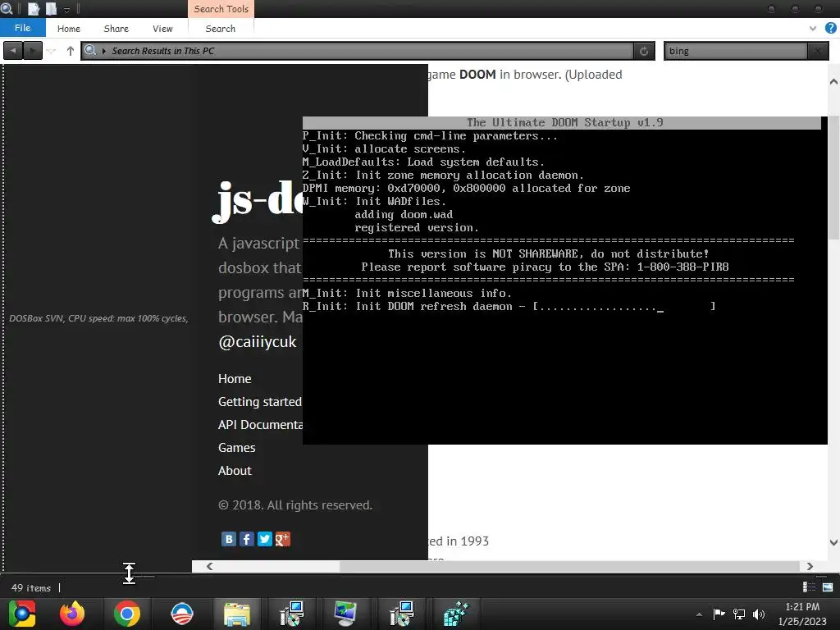The image size is (840, 630).
Task: Click the search icon in the address bar
Action: (x=90, y=50)
